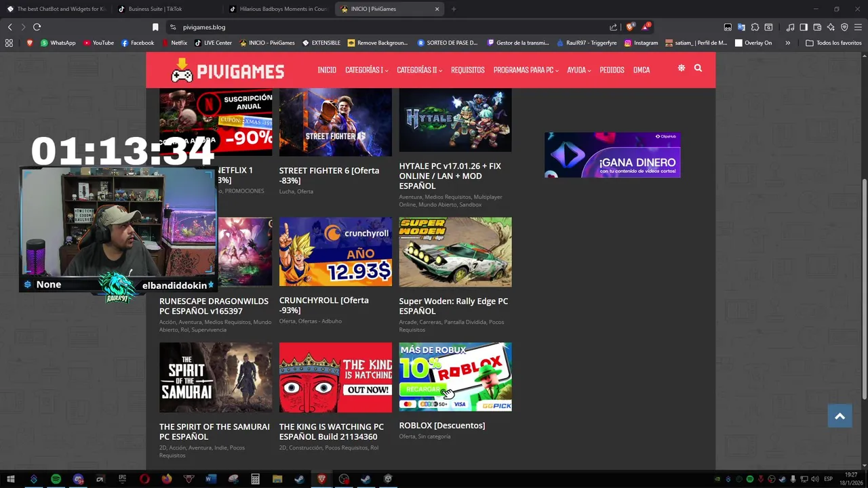Open the STREET FIGHTER 6 thumbnail

tap(335, 123)
